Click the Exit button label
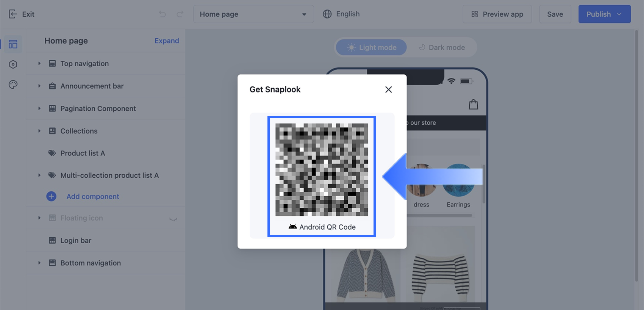 [x=28, y=14]
